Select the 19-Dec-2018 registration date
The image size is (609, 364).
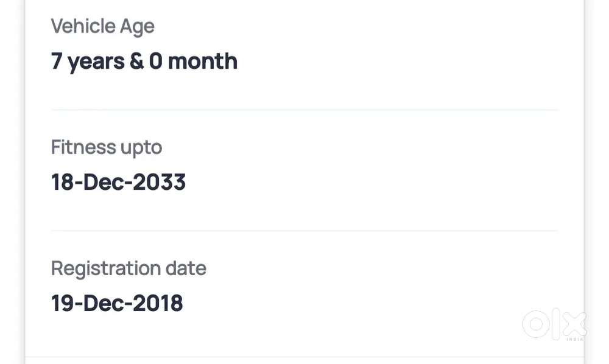tap(117, 303)
